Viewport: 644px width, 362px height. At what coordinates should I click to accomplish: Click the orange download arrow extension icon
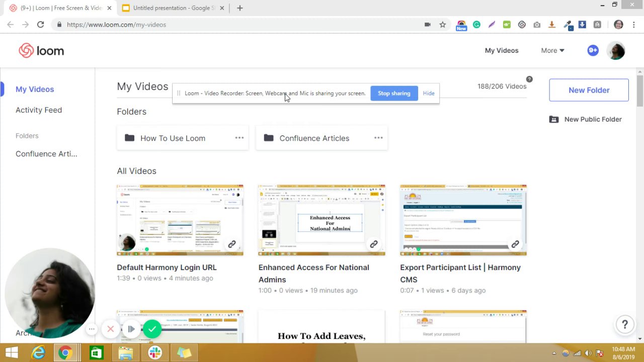click(552, 24)
